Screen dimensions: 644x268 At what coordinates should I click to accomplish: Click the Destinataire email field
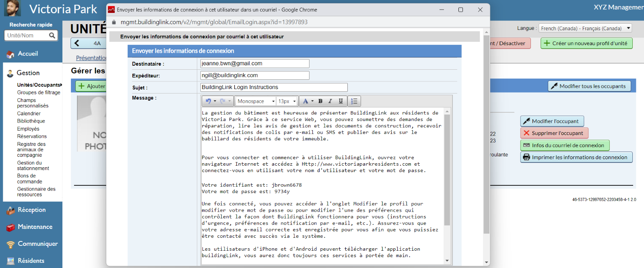coord(255,64)
